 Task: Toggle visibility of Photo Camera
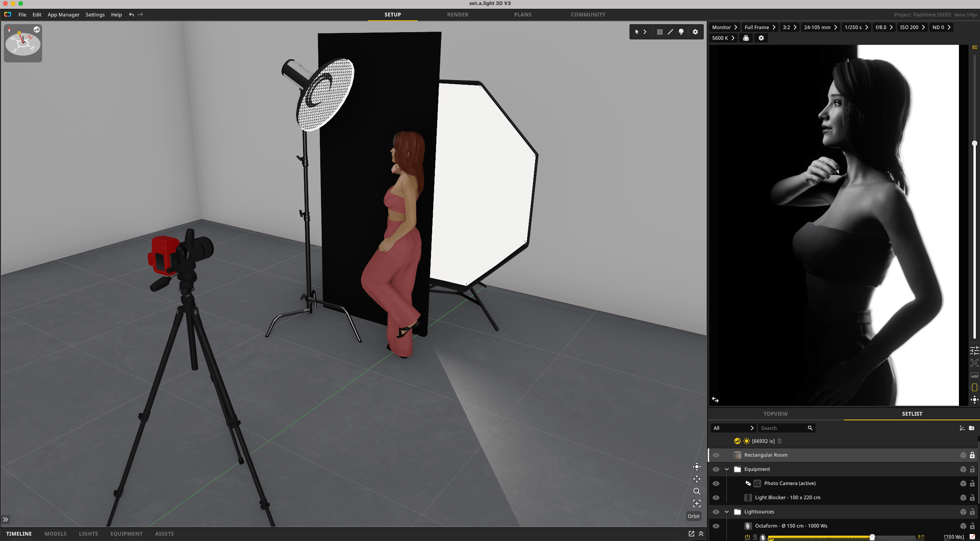click(716, 484)
